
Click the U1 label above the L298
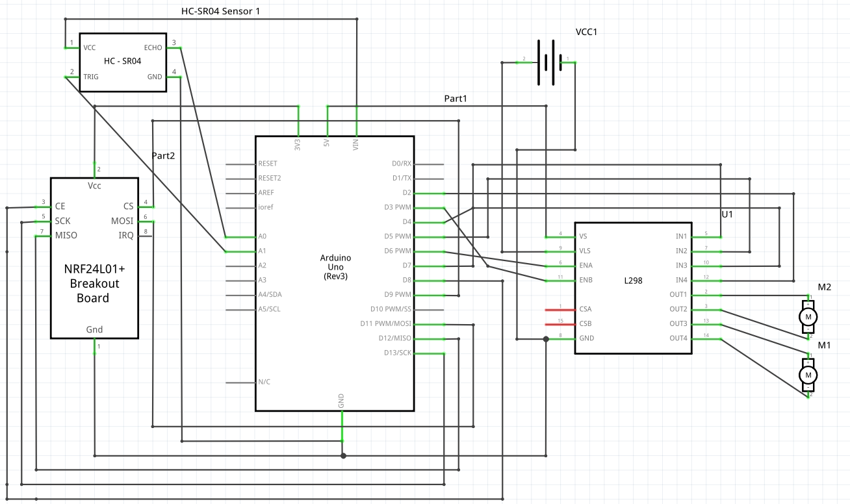(x=728, y=214)
